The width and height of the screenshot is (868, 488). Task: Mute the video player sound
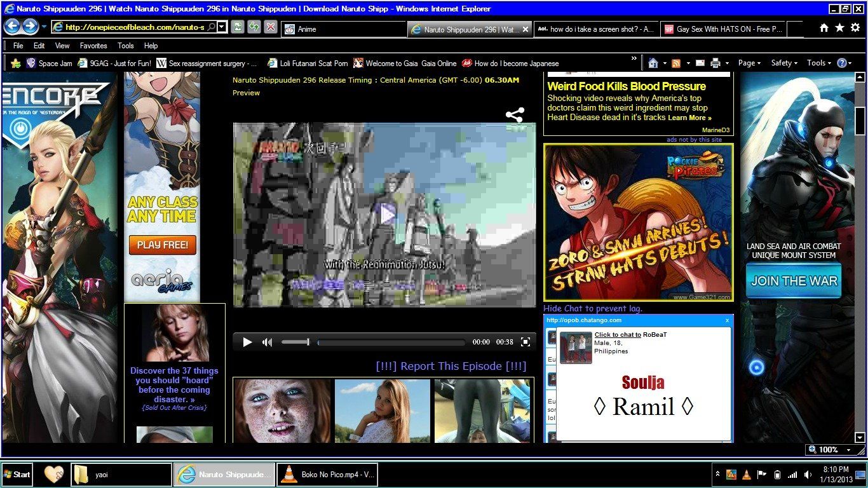click(x=267, y=342)
